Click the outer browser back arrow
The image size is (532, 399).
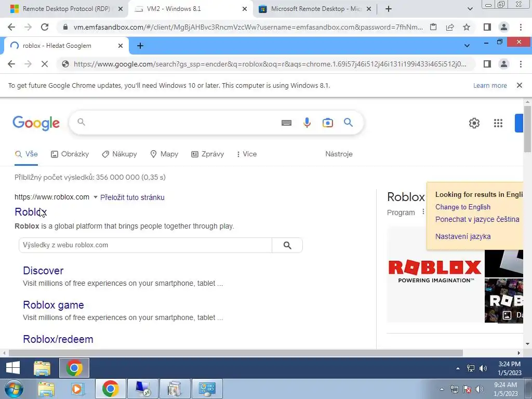(11, 27)
